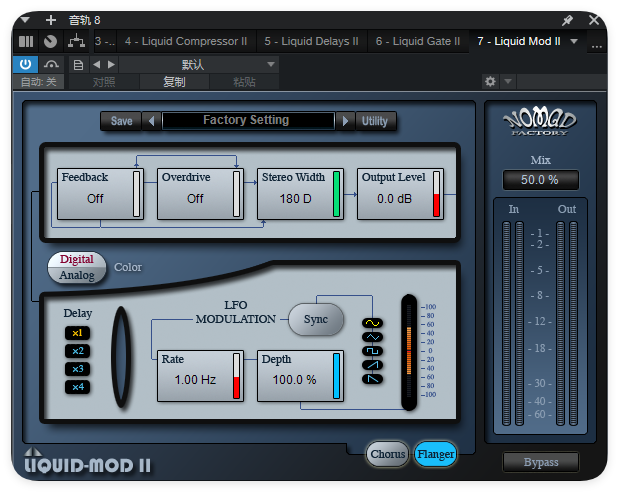Select Analog color mode
Image resolution: width=619 pixels, height=492 pixels.
pyautogui.click(x=77, y=275)
